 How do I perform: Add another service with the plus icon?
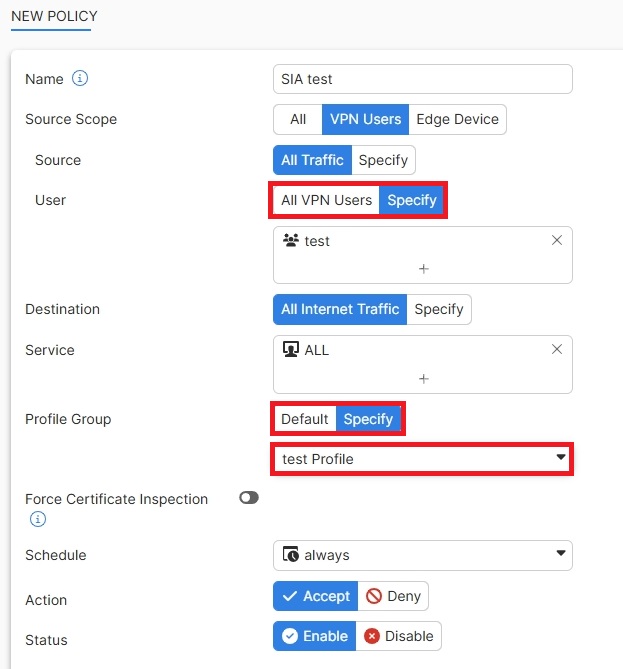[x=423, y=379]
